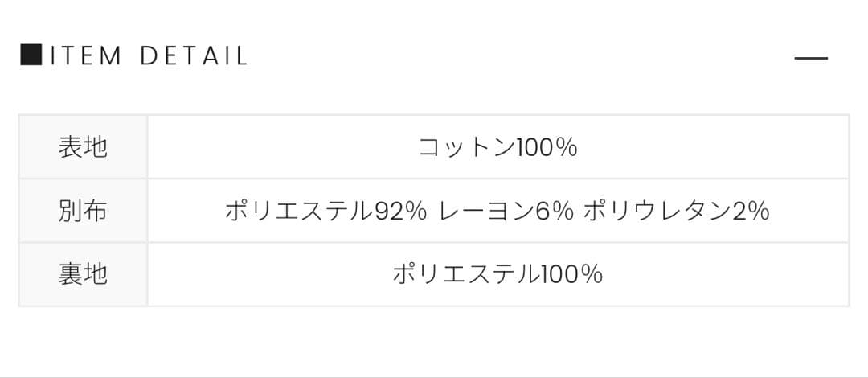Select the 別布 label cell

[x=83, y=211]
